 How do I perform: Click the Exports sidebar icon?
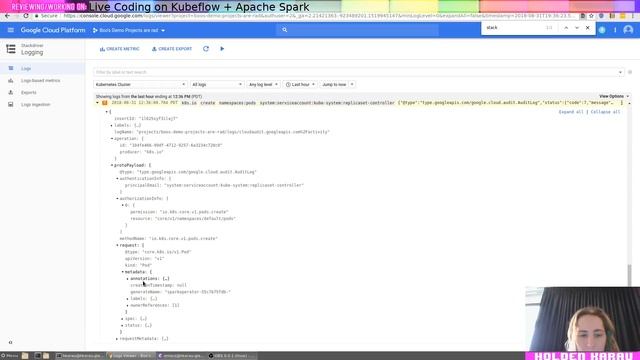click(11, 93)
